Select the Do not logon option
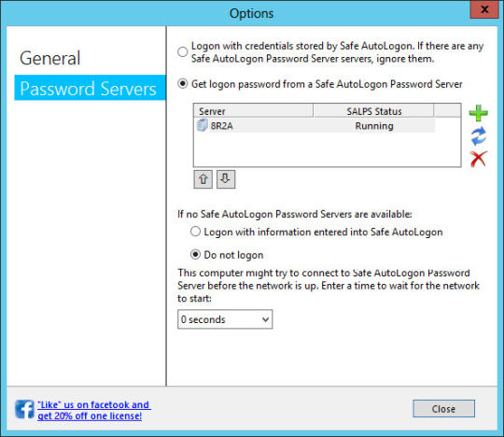 click(x=195, y=254)
